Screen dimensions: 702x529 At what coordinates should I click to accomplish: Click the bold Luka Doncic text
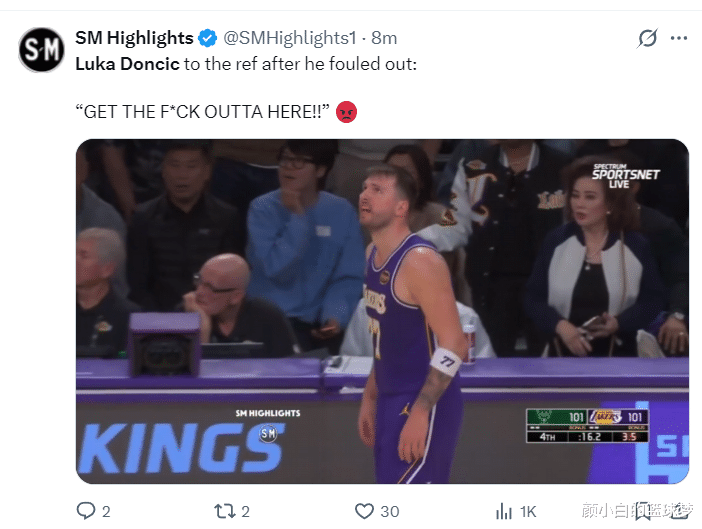point(125,62)
